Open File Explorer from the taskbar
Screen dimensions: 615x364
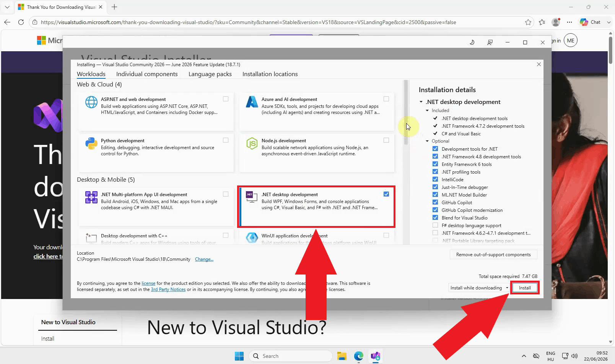(342, 356)
